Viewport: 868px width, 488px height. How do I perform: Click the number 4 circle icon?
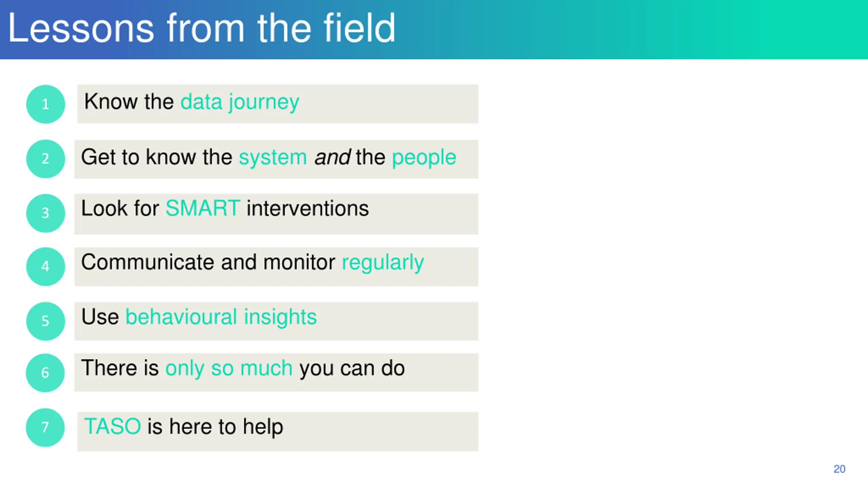tap(45, 267)
